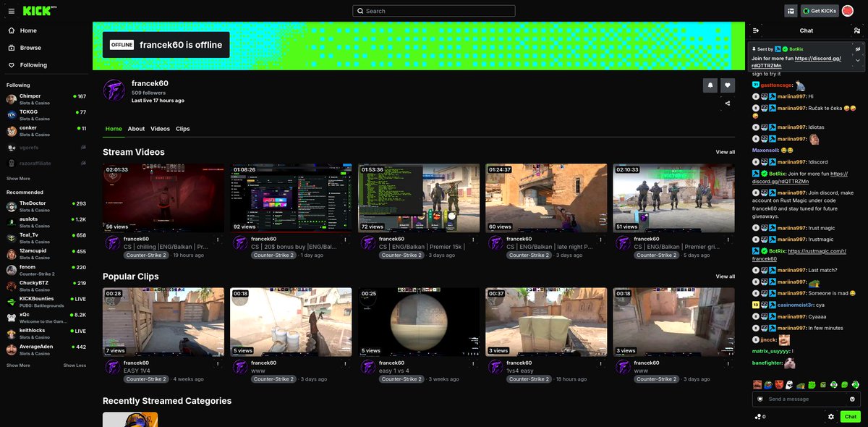Open the user profile avatar menu

(x=848, y=11)
